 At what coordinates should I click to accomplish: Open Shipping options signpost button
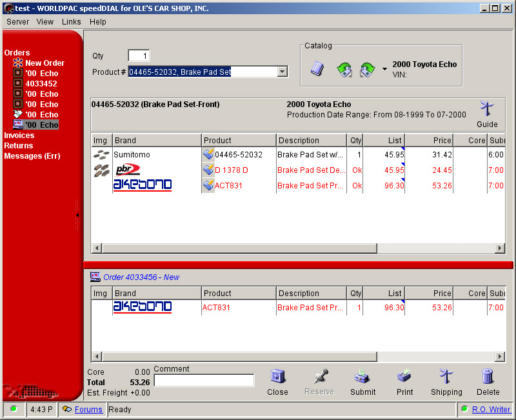coord(446,382)
